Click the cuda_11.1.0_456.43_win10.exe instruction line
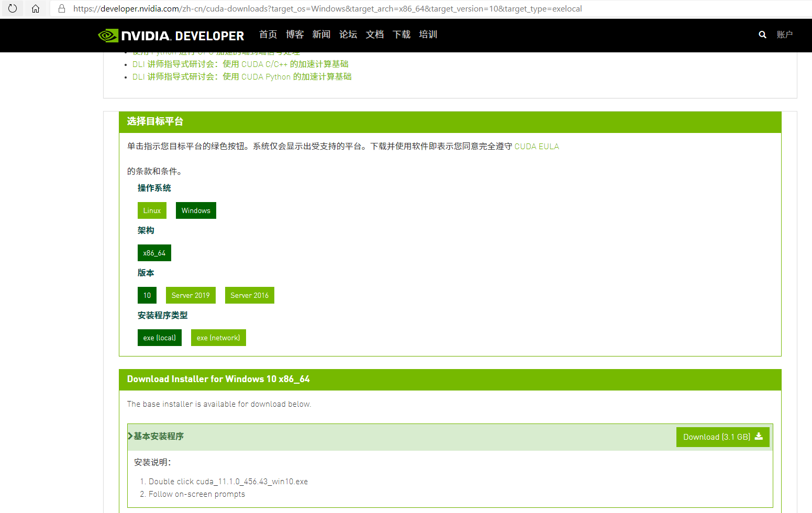The width and height of the screenshot is (812, 513). pos(228,482)
